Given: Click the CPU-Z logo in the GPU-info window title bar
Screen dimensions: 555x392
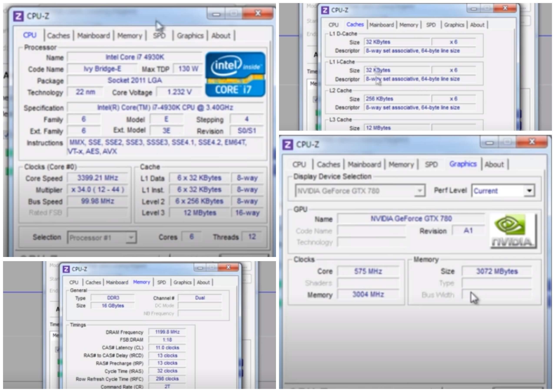Looking at the screenshot, I should (288, 145).
